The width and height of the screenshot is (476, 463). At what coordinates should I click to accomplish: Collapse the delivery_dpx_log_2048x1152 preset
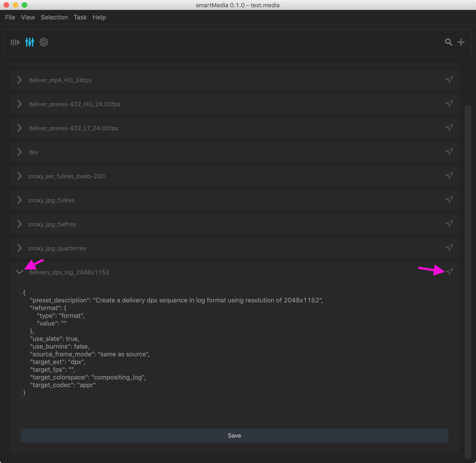[x=19, y=272]
